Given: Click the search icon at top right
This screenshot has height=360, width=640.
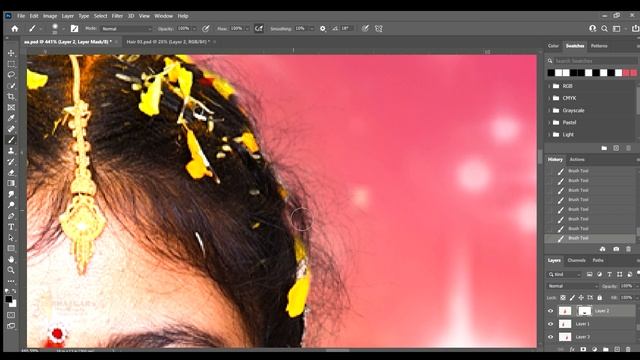Looking at the screenshot, I should [604, 29].
